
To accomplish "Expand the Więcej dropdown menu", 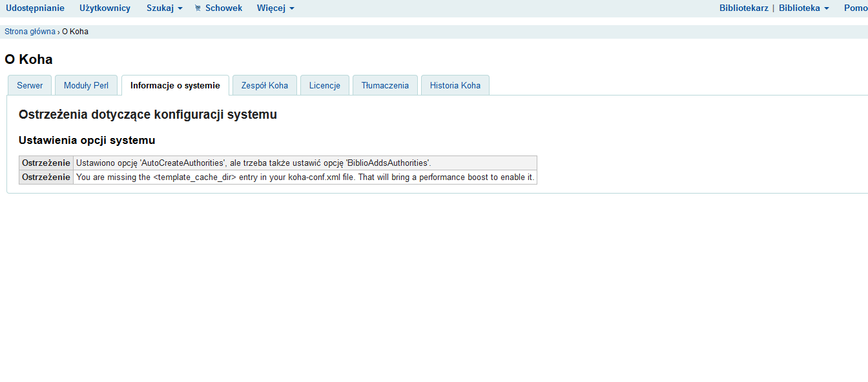I will (x=275, y=8).
